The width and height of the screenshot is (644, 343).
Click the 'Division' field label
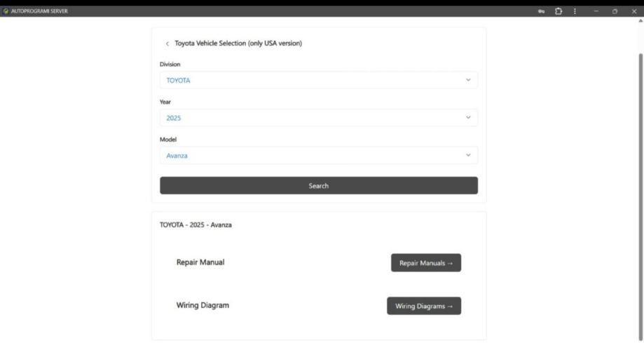click(170, 64)
